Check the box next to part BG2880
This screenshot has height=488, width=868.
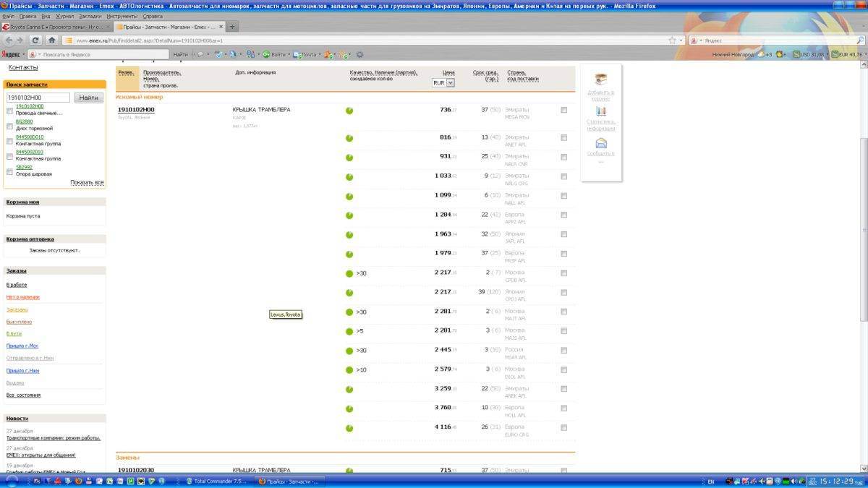point(10,126)
